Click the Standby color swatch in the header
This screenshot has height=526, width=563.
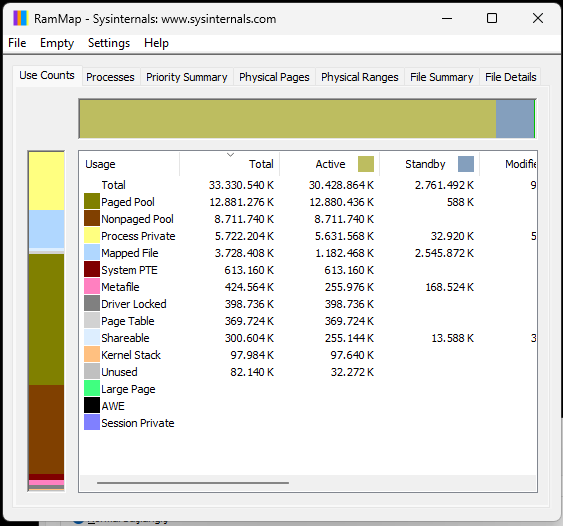[466, 164]
